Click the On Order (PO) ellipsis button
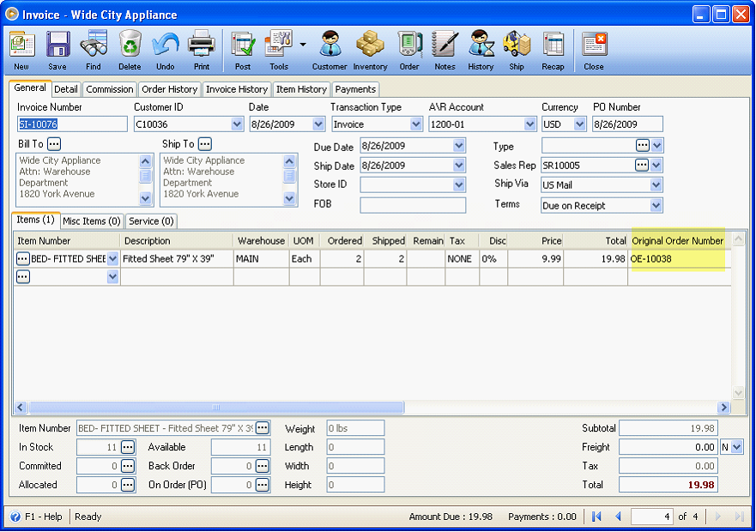The image size is (756, 532). pos(263,485)
